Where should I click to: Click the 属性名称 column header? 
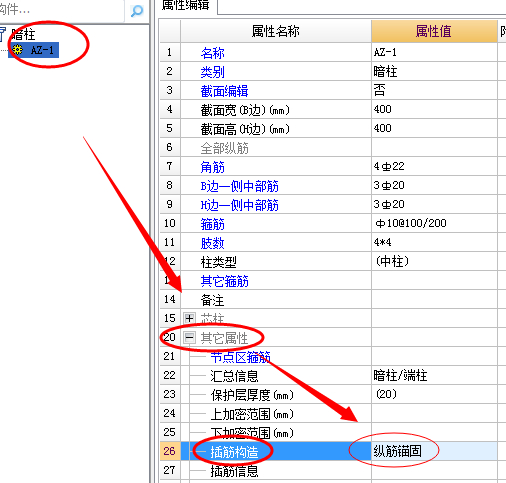(x=276, y=31)
